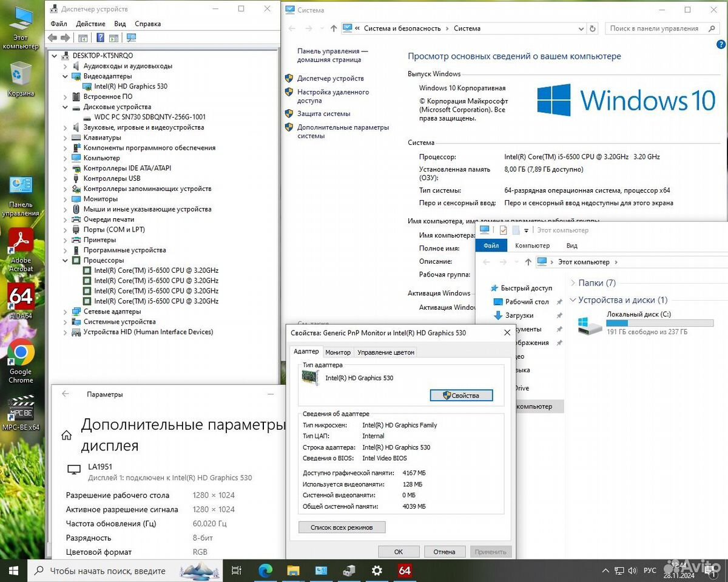This screenshot has height=582, width=728.
Task: Open the Диспетчер устройств link in Система
Action: coord(331,78)
